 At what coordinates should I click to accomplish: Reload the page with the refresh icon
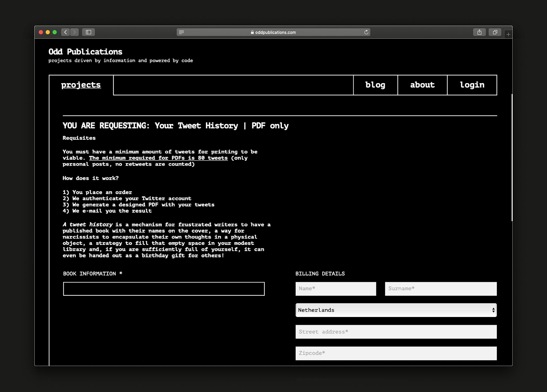(366, 32)
